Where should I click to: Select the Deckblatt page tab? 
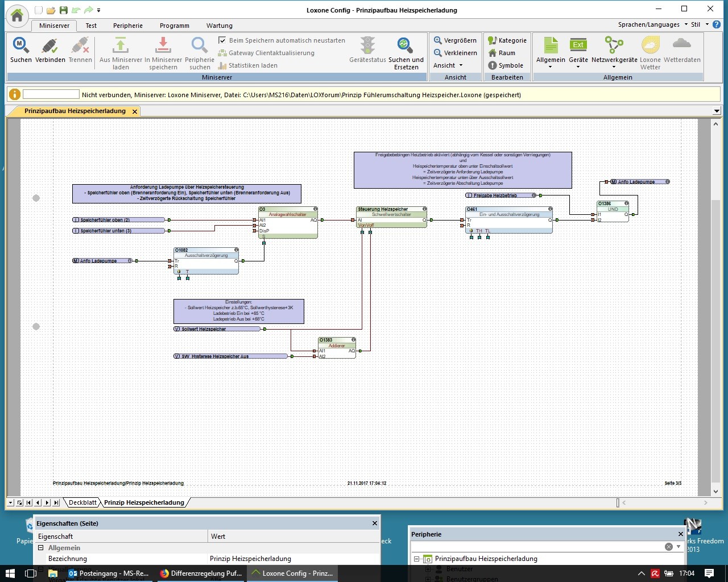[x=83, y=502]
